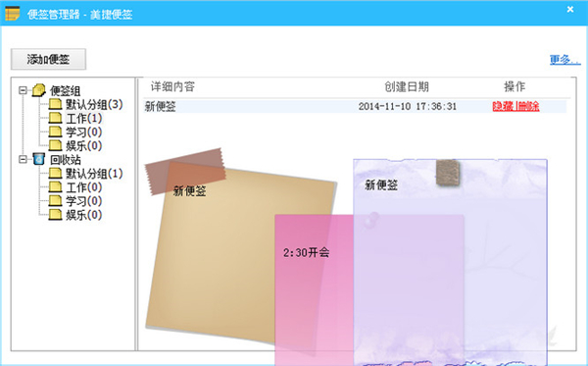Open the 更多 link

pyautogui.click(x=564, y=59)
